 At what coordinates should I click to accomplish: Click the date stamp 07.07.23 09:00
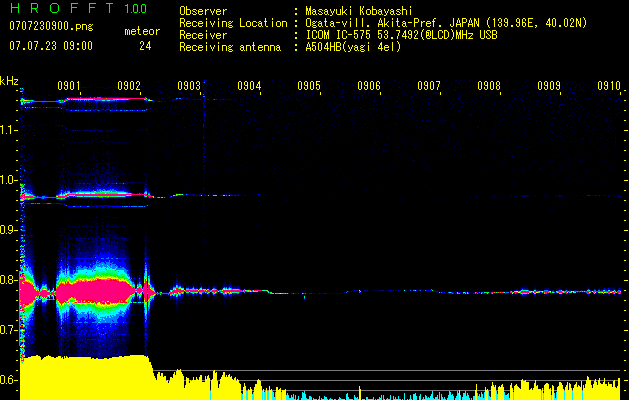51,46
